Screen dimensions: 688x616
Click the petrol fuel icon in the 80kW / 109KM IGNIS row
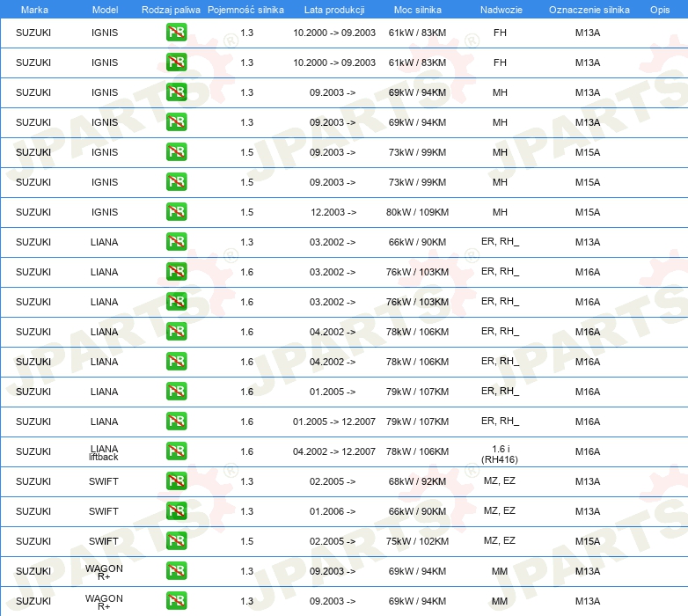tap(176, 212)
